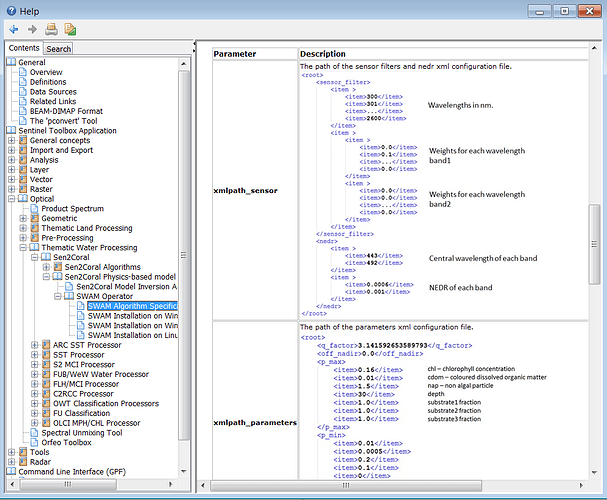The width and height of the screenshot is (607, 500).
Task: Switch to the Contents tab
Action: click(24, 48)
